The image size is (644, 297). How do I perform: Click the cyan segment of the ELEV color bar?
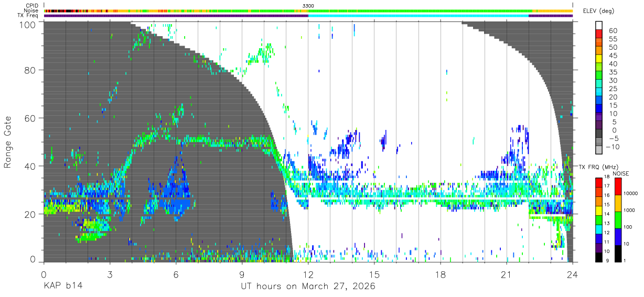tap(599, 92)
